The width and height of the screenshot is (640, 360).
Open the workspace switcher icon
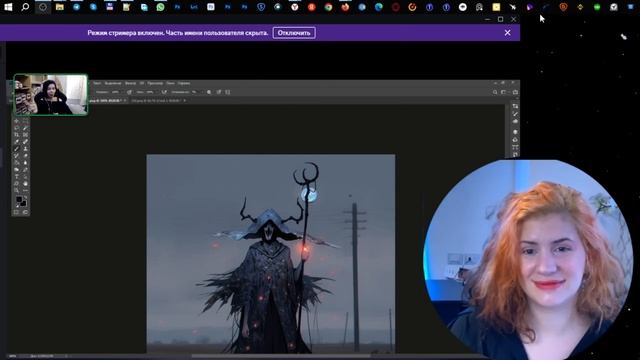(504, 92)
